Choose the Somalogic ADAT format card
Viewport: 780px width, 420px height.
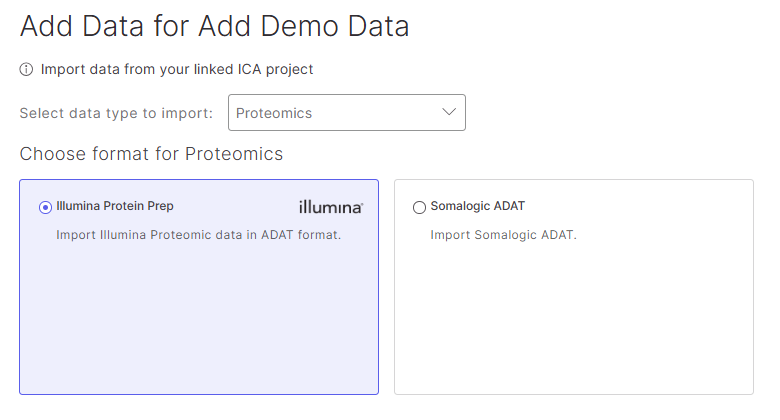[x=574, y=287]
